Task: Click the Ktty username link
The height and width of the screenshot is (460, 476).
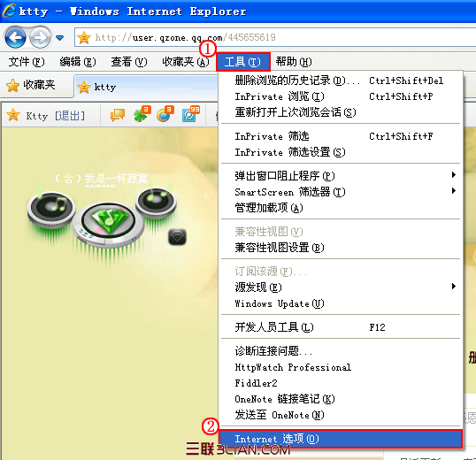Action: 37,116
